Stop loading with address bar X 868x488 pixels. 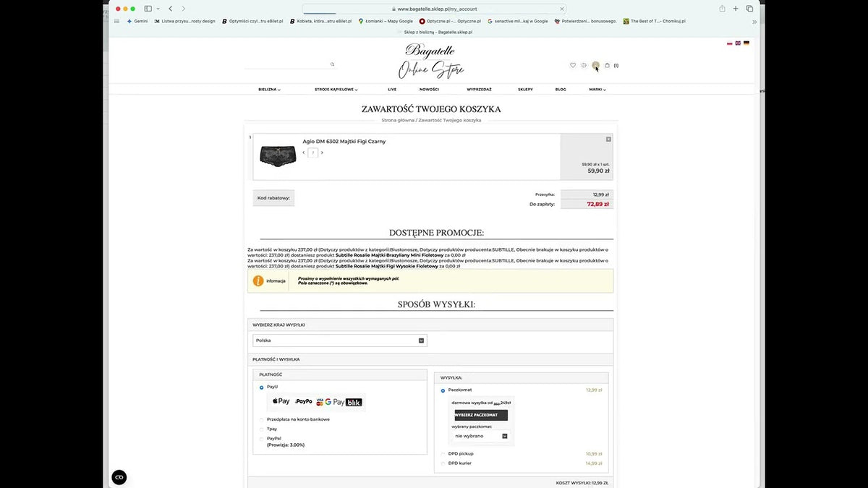tap(562, 9)
